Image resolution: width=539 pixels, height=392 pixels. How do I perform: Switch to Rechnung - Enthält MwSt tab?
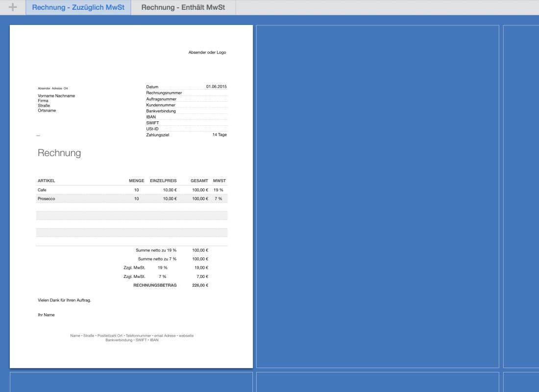click(183, 7)
